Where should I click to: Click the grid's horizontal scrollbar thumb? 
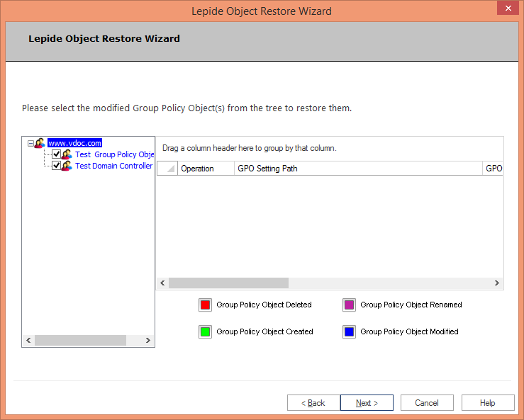pyautogui.click(x=228, y=283)
